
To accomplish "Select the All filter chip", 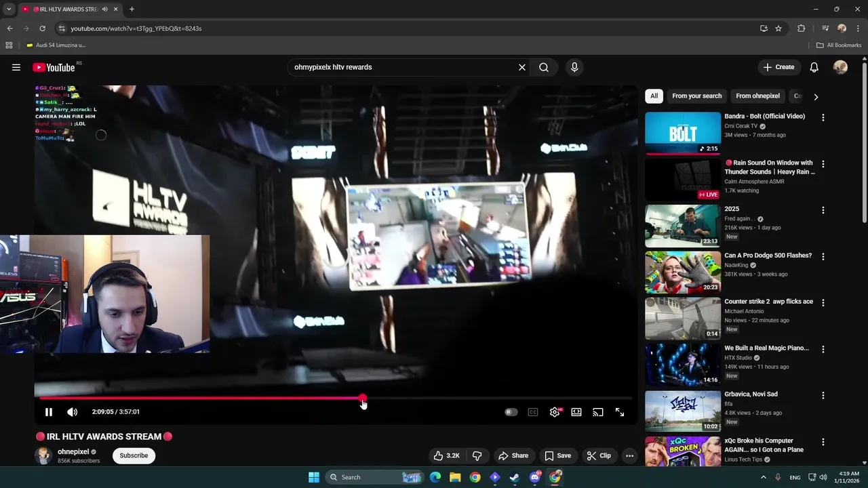I will tap(654, 96).
